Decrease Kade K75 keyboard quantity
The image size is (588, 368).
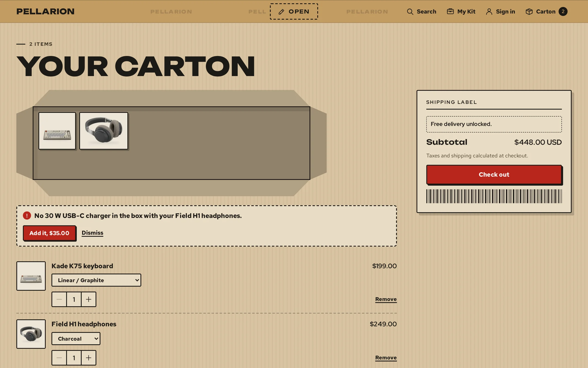59,299
